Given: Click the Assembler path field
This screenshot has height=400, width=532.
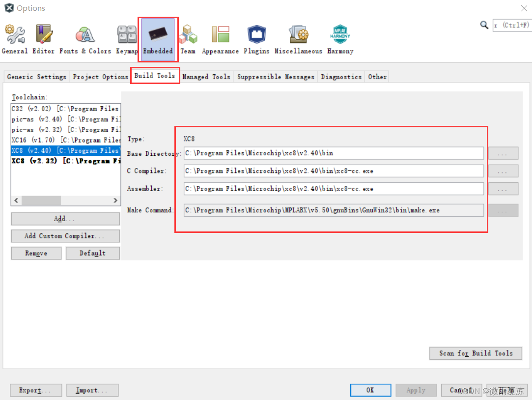Looking at the screenshot, I should [334, 189].
